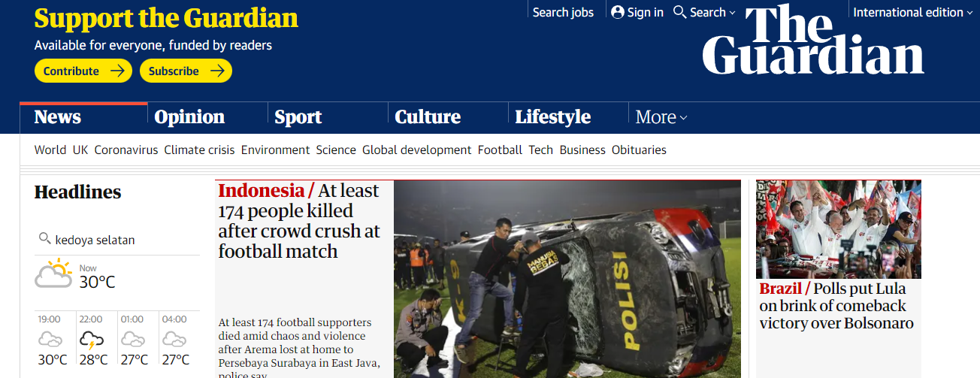Viewport: 980px width, 378px height.
Task: Open the Indonesia crowd crush headline
Action: (299, 221)
